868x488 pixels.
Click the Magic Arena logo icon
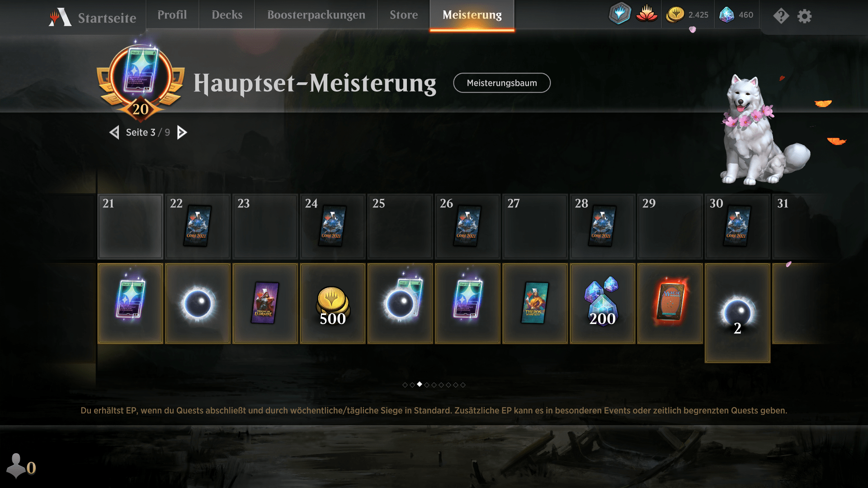(60, 17)
